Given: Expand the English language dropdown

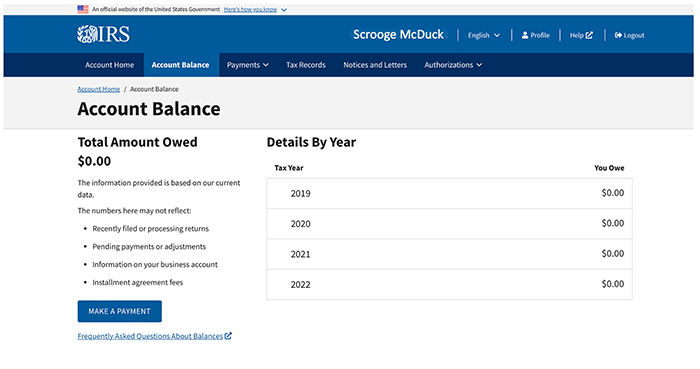Looking at the screenshot, I should 484,35.
